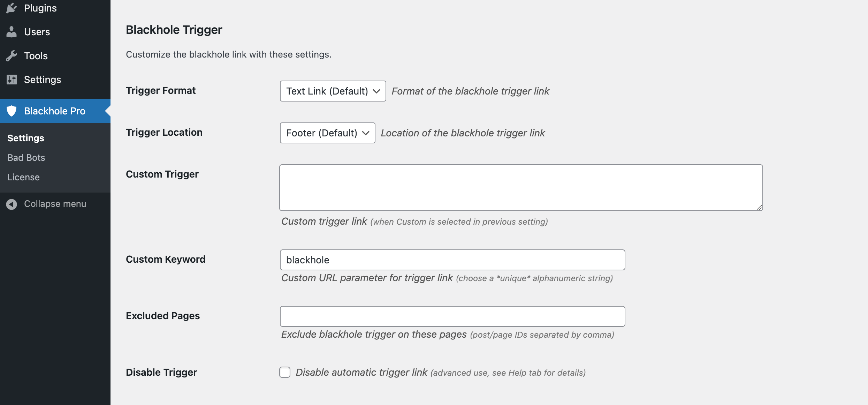Open the Trigger Location dropdown
Screen dimensions: 868x405
click(x=327, y=133)
